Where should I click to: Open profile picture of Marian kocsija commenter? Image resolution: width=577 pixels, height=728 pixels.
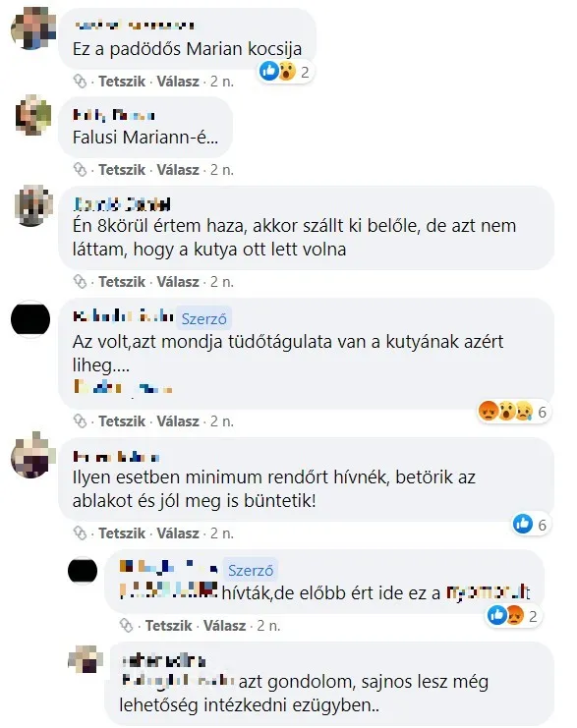click(33, 28)
